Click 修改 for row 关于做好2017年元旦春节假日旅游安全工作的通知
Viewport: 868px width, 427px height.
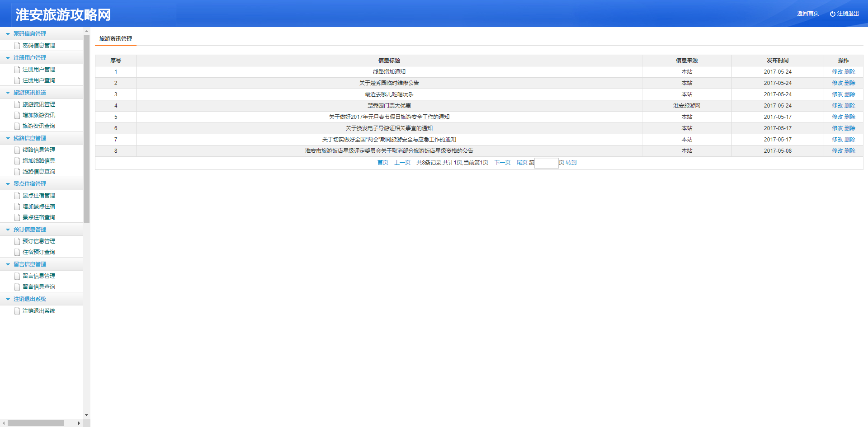click(837, 117)
